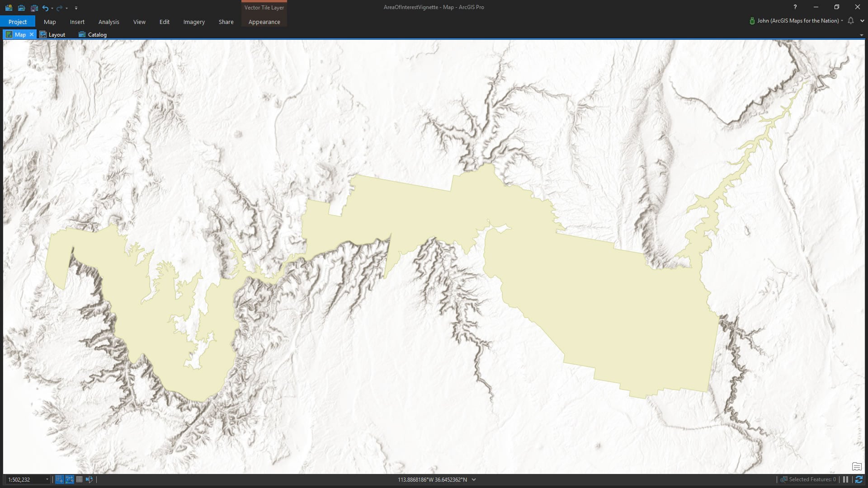Pause map drawing

(845, 479)
